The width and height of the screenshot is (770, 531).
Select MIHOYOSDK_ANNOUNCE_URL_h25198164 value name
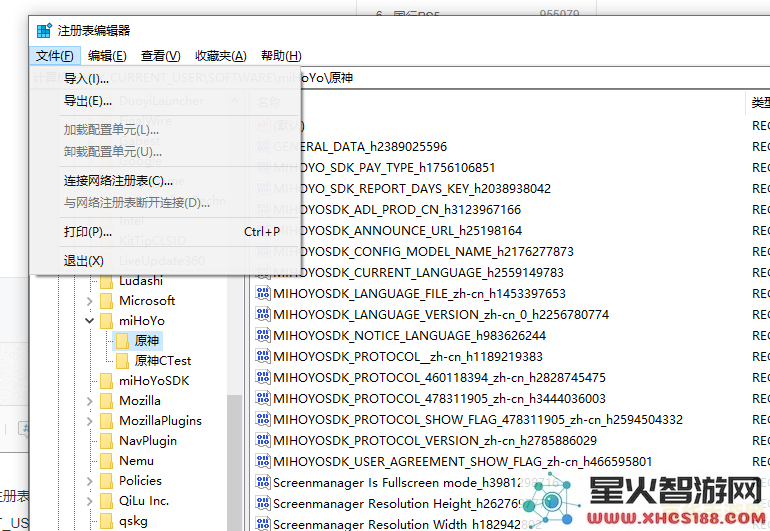pos(397,231)
